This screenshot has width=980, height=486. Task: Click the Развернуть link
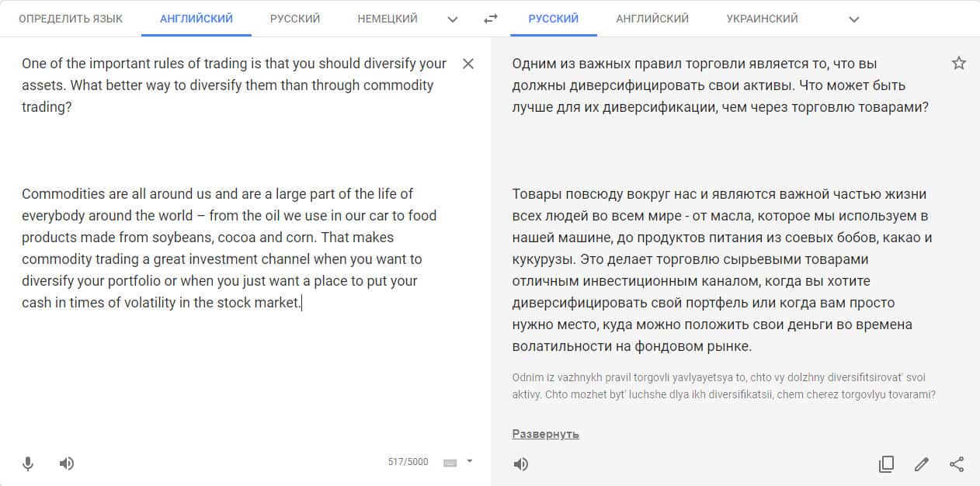pyautogui.click(x=546, y=434)
